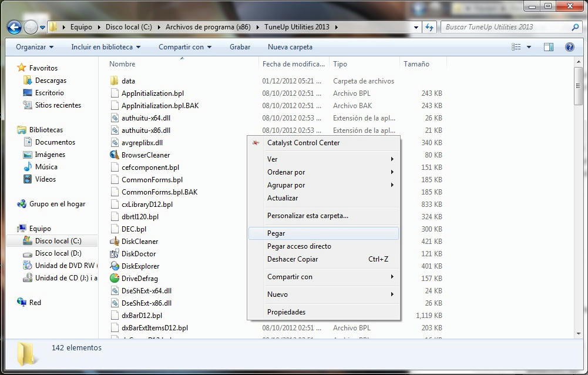Viewport: 588px width, 375px height.
Task: Click the Forward navigation arrow
Action: [x=31, y=27]
